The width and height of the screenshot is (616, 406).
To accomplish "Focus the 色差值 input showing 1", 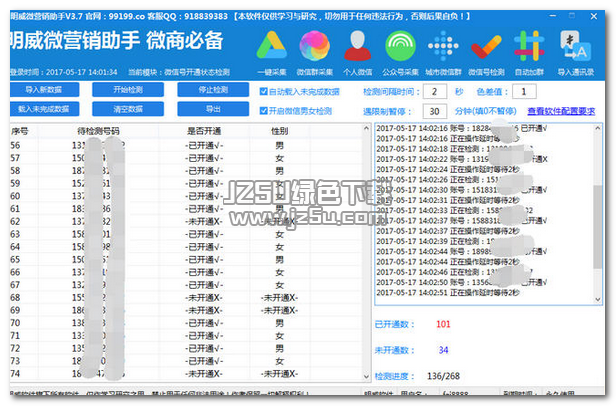I will [x=524, y=92].
